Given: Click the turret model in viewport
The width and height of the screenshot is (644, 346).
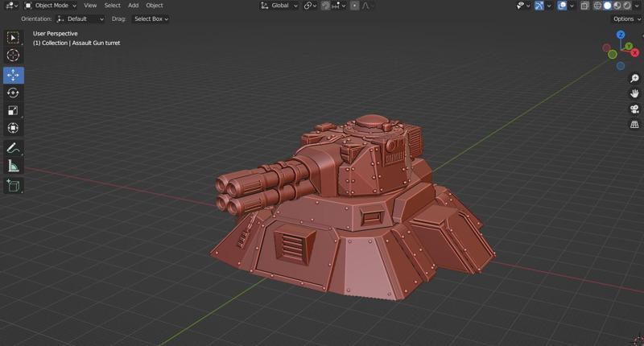Looking at the screenshot, I should [x=353, y=209].
